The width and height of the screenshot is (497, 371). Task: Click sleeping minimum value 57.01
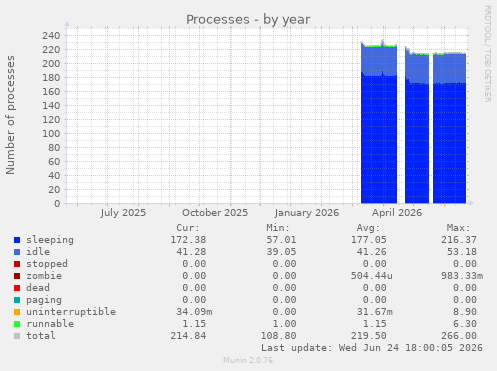[x=281, y=240]
